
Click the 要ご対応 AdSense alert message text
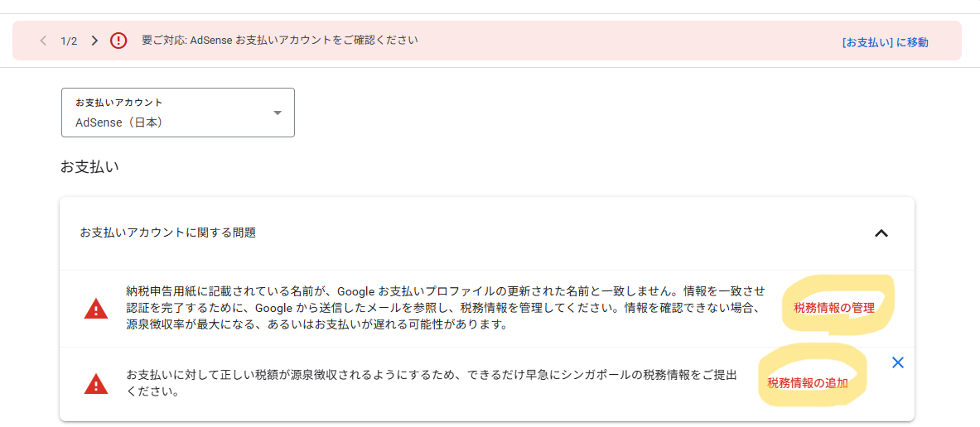(x=279, y=40)
